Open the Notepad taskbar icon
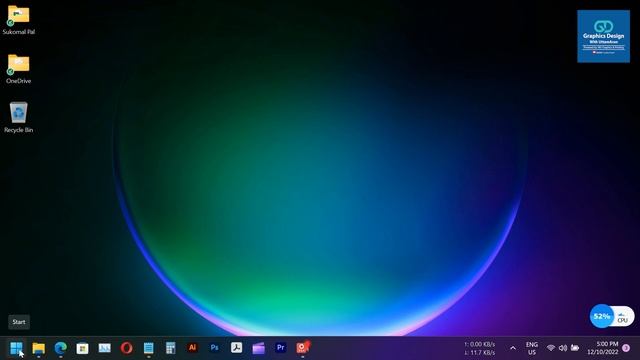Image resolution: width=640 pixels, height=360 pixels. pos(149,348)
